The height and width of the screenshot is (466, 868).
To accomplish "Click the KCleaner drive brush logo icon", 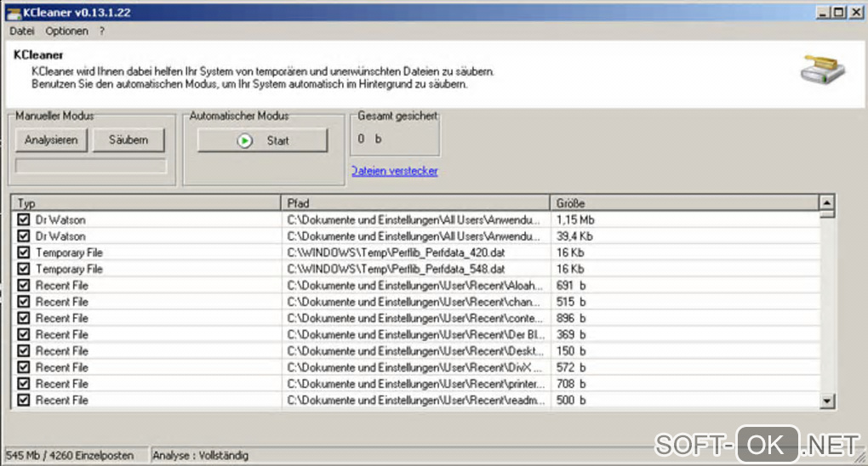I will point(823,71).
